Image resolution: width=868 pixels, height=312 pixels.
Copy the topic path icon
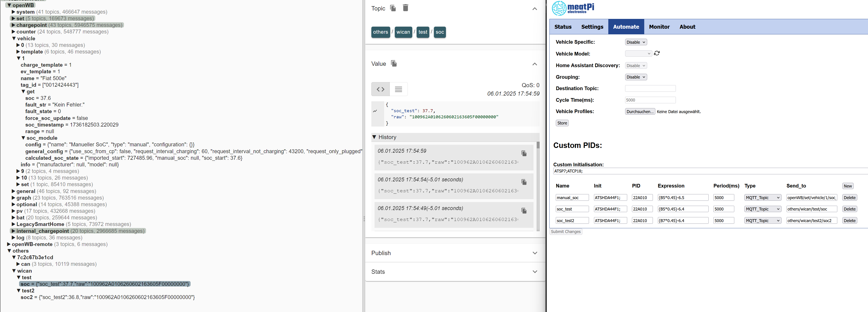pyautogui.click(x=392, y=8)
